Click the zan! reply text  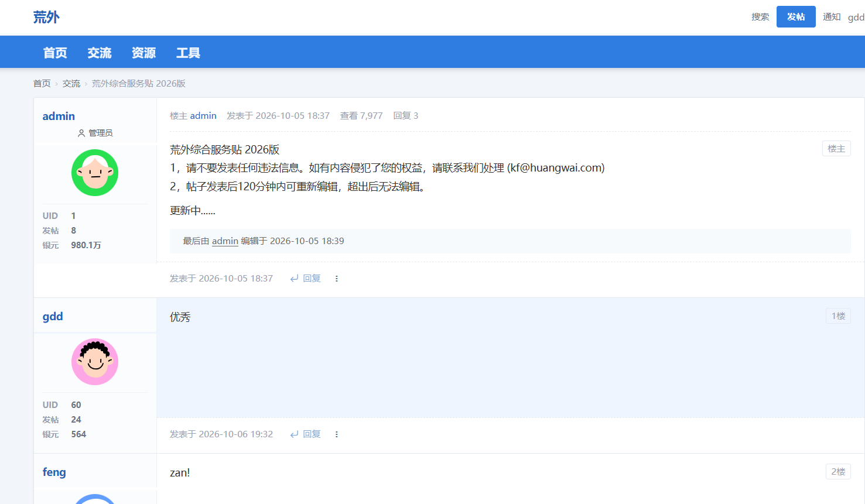pyautogui.click(x=180, y=473)
